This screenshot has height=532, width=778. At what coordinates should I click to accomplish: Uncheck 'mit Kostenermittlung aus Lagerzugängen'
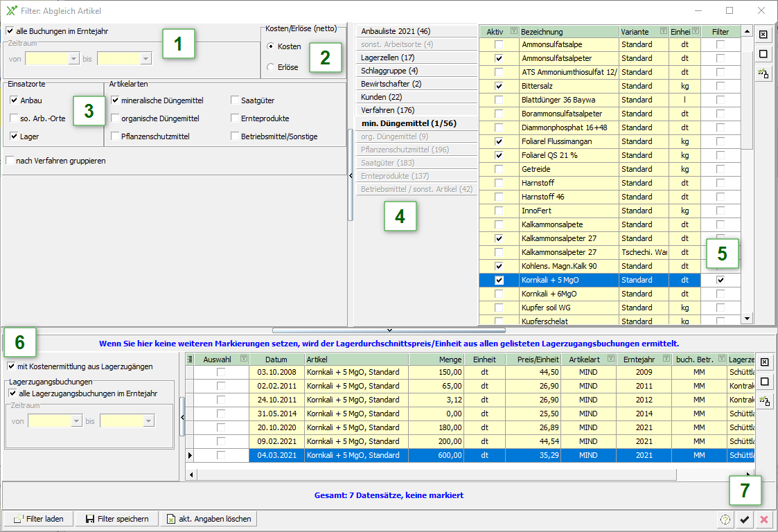[11, 366]
